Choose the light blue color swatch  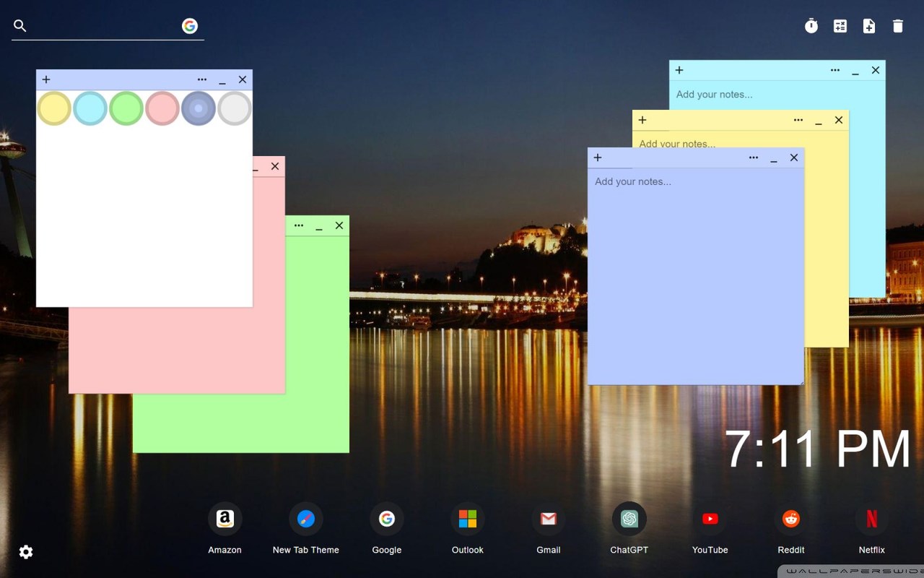pyautogui.click(x=90, y=108)
